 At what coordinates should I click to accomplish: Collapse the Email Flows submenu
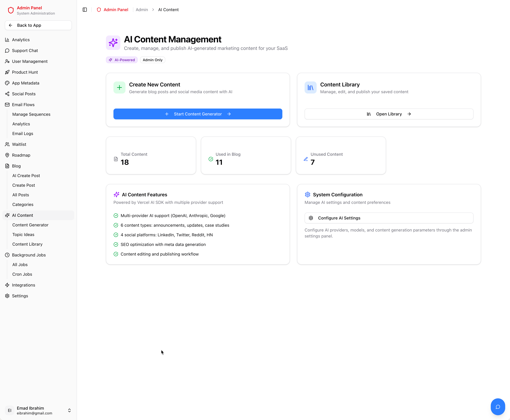23,104
